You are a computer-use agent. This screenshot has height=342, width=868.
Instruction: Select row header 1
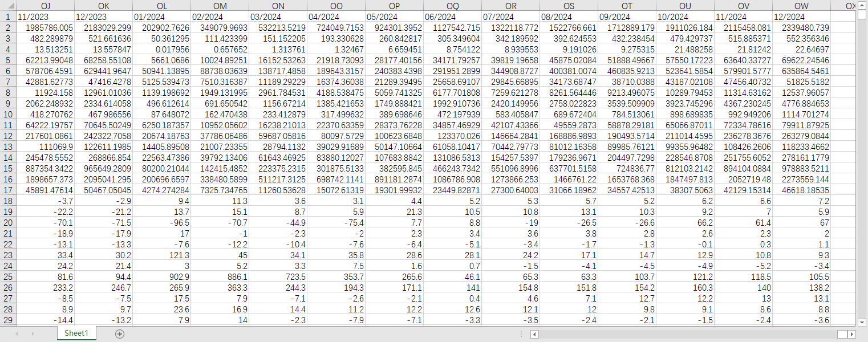coord(8,17)
